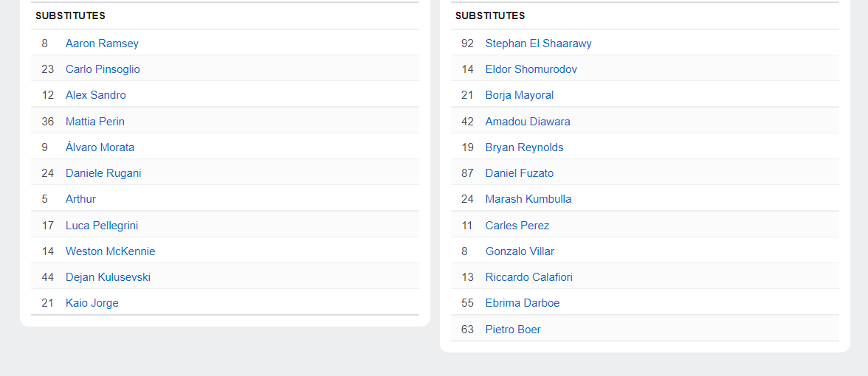The height and width of the screenshot is (376, 868).
Task: Click the Bryan Reynolds link
Action: (x=524, y=147)
